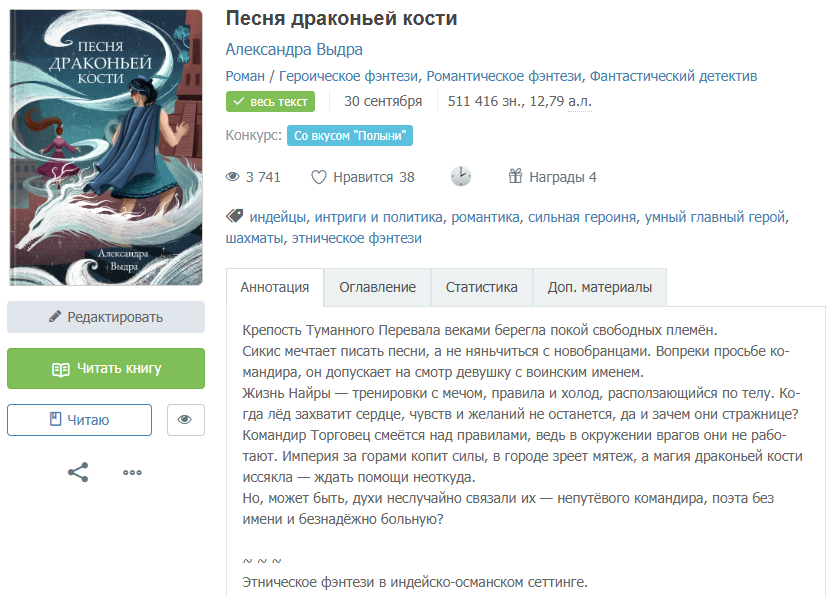
Task: Click the clock icon next to likes
Action: click(461, 176)
